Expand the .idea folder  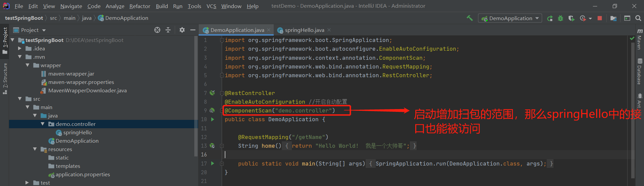tap(20, 48)
